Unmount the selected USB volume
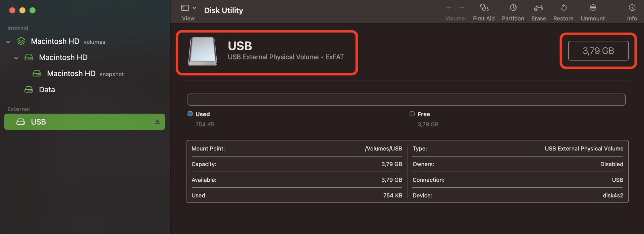The image size is (644, 234). click(x=593, y=8)
